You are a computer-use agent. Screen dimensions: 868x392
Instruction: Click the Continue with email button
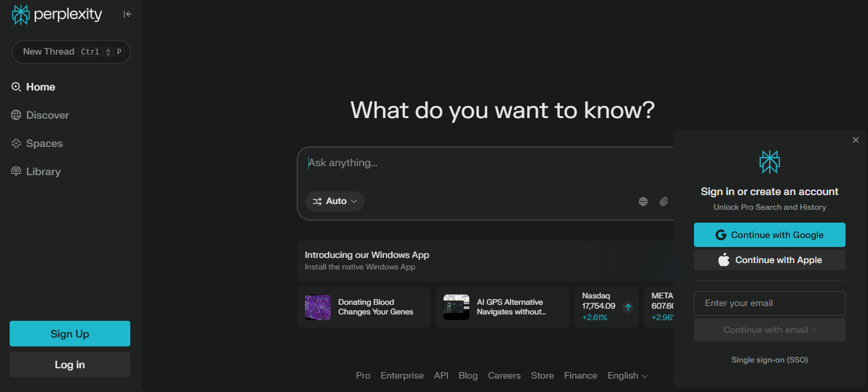770,330
